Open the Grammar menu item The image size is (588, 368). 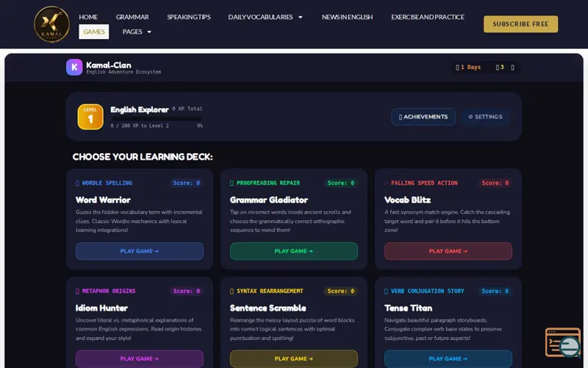(132, 17)
